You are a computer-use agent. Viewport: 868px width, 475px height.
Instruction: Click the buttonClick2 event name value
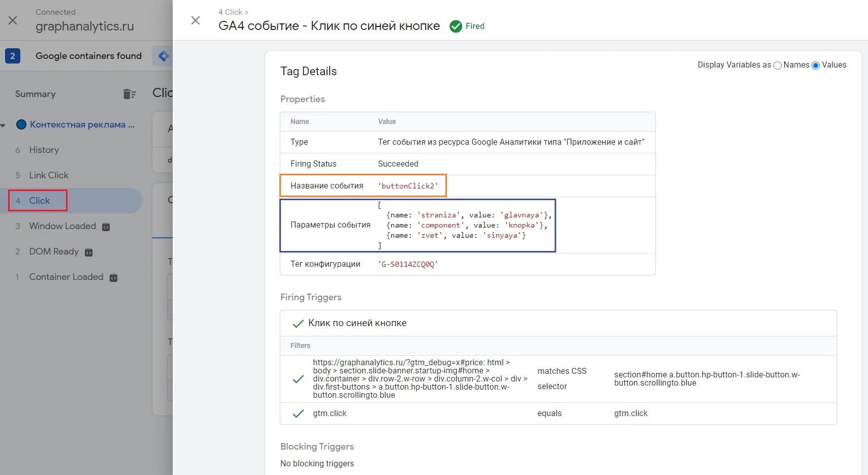click(408, 186)
